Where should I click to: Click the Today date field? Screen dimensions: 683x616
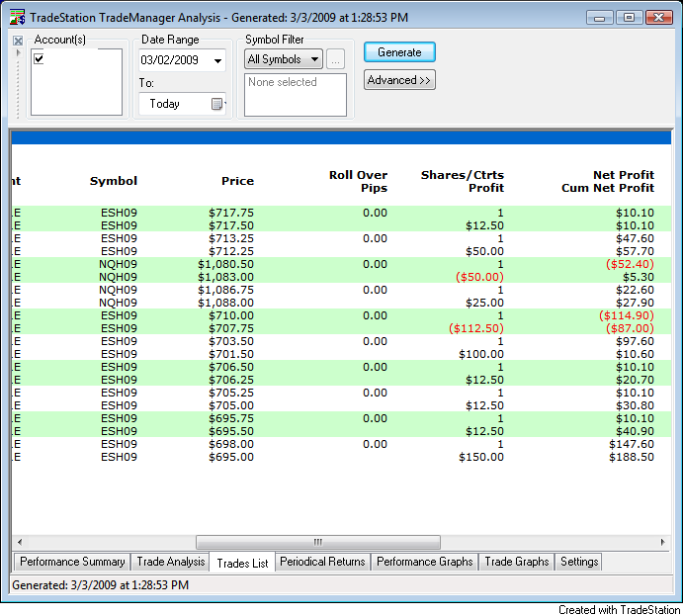(x=182, y=104)
